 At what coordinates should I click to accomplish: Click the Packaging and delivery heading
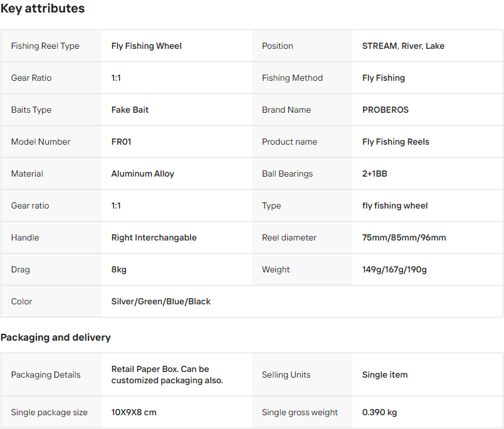pos(55,338)
